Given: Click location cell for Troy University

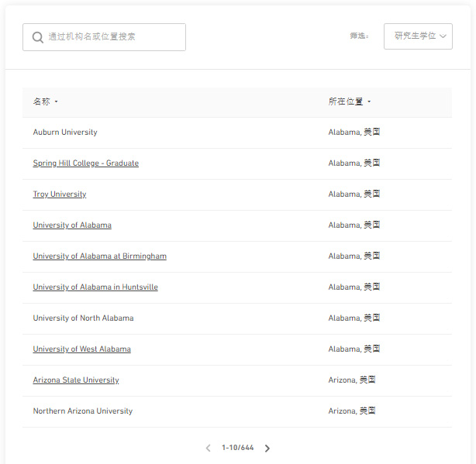Looking at the screenshot, I should coord(354,194).
